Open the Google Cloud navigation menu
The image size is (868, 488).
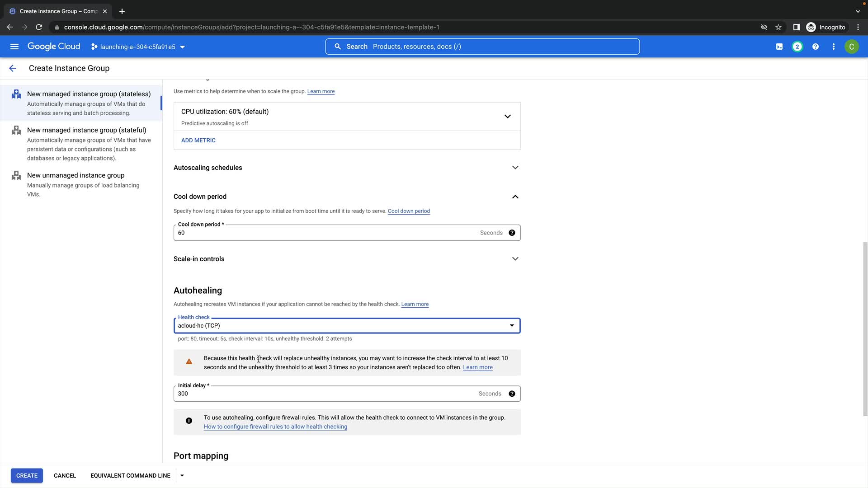coord(14,47)
